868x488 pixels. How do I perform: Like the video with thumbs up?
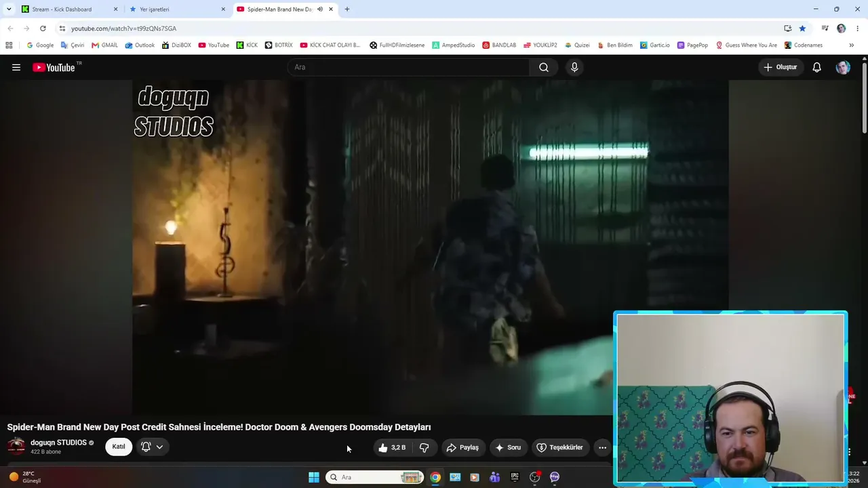click(x=392, y=447)
